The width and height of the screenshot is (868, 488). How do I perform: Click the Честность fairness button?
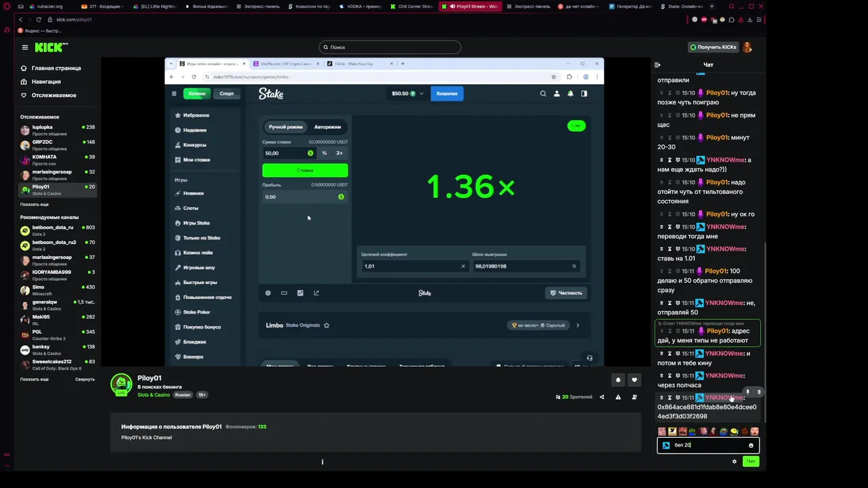pyautogui.click(x=566, y=293)
